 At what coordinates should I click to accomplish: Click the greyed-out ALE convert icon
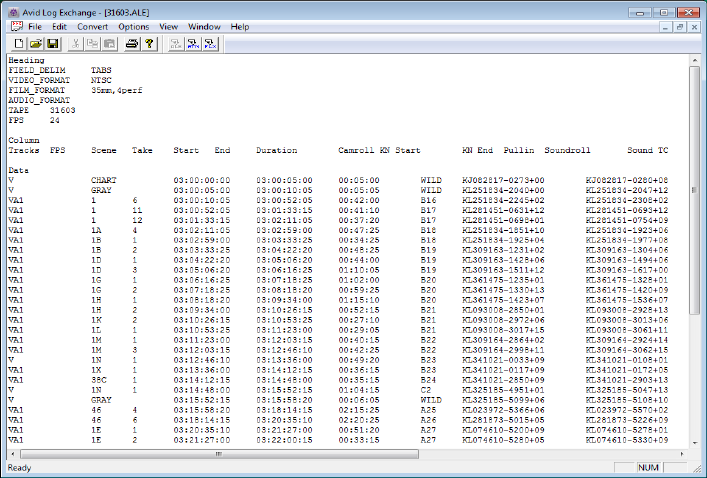(x=176, y=44)
